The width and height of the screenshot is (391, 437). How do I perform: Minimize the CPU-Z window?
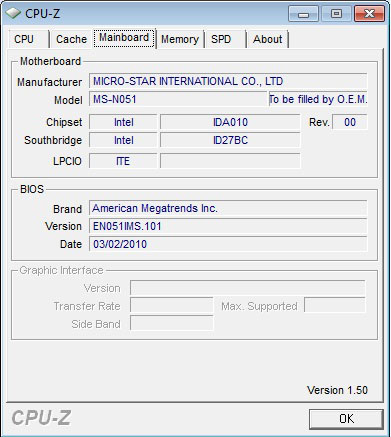point(303,14)
